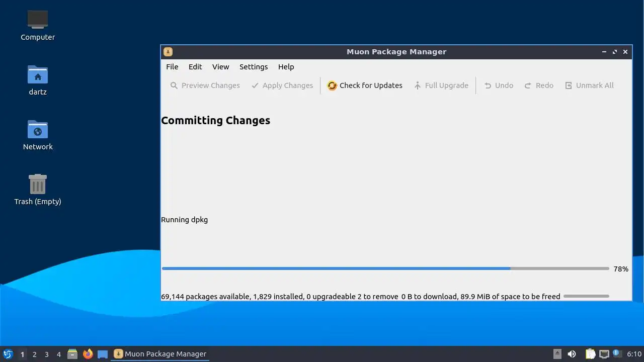Click the Check for Updates toolbar button
Image resolution: width=644 pixels, height=362 pixels.
click(x=365, y=85)
